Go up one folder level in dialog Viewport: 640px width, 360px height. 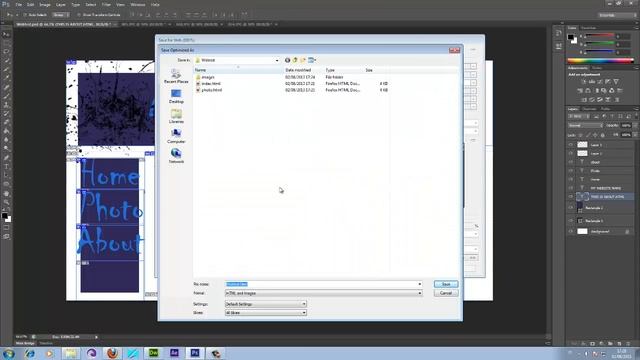pos(295,60)
